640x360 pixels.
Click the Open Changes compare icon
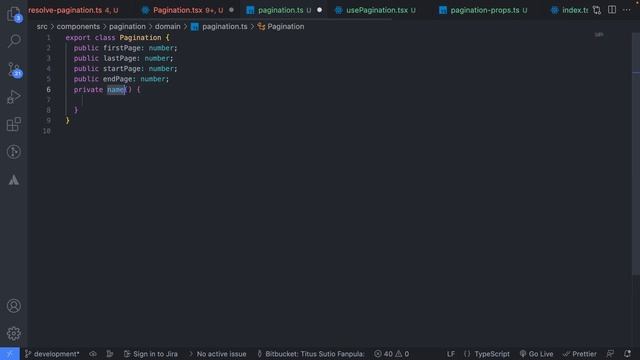tap(597, 10)
